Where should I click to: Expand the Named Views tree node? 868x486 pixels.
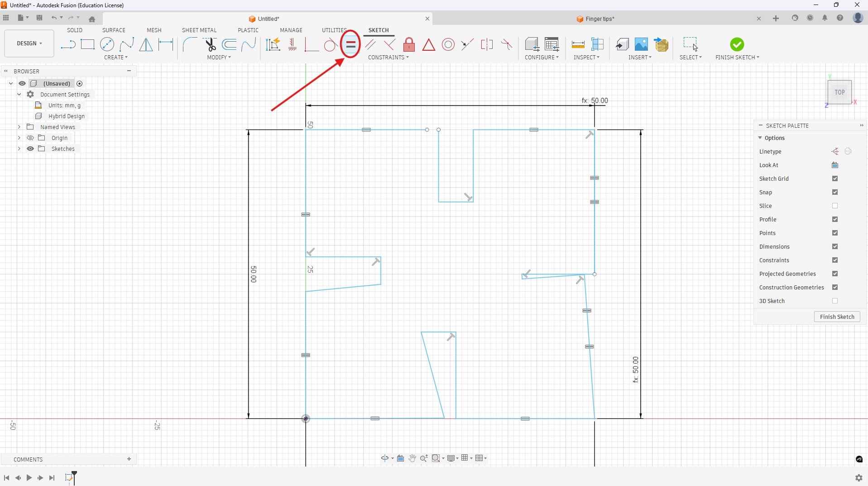coord(19,127)
